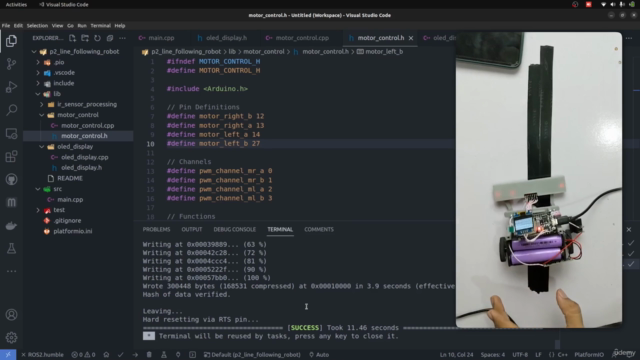
Task: Switch PlatformIO environment Default (p2_line_following_robot)
Action: (252, 355)
